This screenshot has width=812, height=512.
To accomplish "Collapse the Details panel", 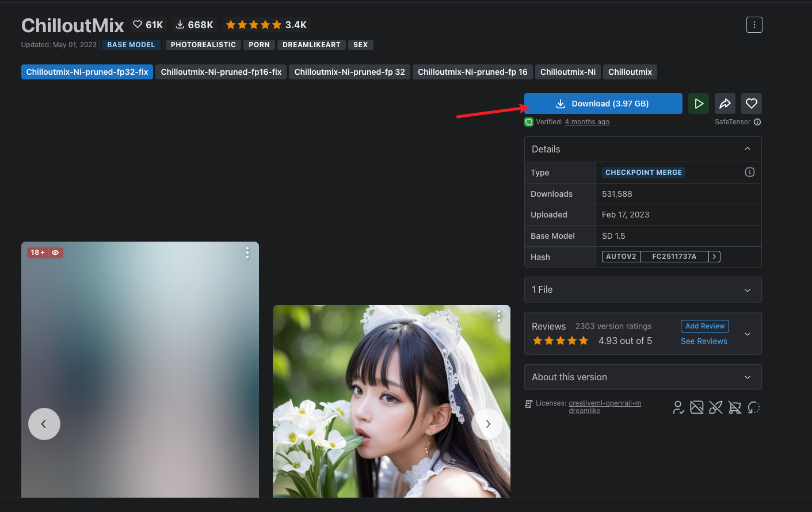I will click(x=748, y=149).
